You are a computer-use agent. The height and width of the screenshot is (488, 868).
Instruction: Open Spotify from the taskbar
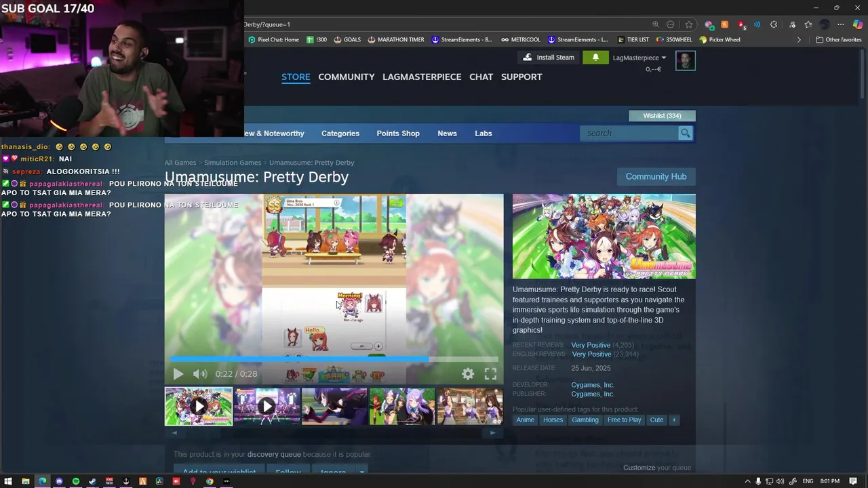click(x=76, y=481)
